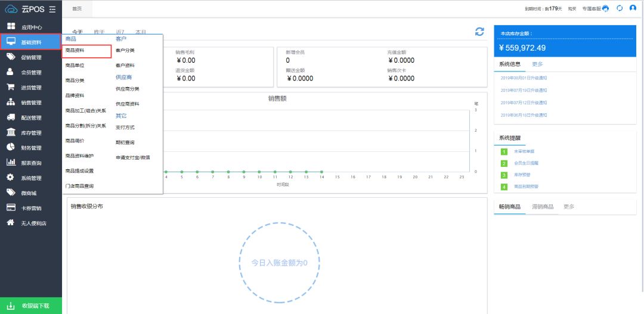Viewport: 644px width, 314px height.
Task: Open 更多 tab beside 滞销商品
Action: point(569,207)
